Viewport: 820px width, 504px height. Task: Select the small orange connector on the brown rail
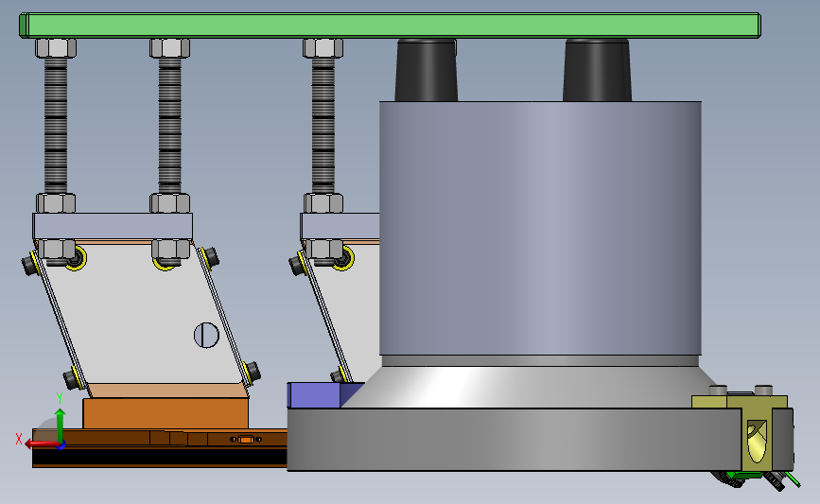click(246, 440)
